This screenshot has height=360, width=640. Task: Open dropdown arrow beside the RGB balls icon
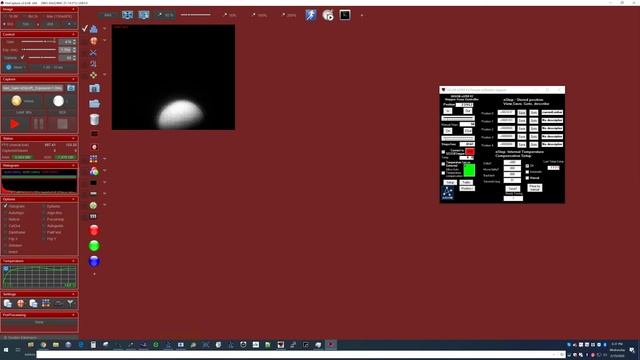[x=104, y=171]
